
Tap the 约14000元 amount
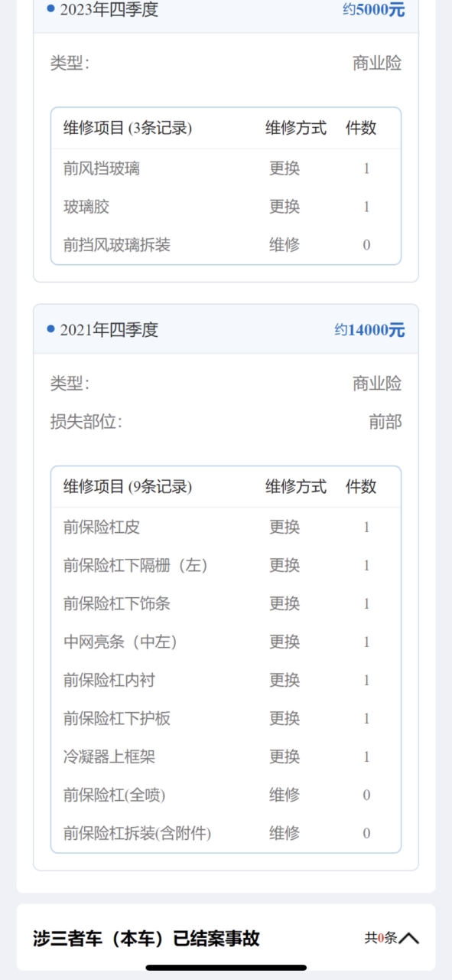pyautogui.click(x=370, y=330)
